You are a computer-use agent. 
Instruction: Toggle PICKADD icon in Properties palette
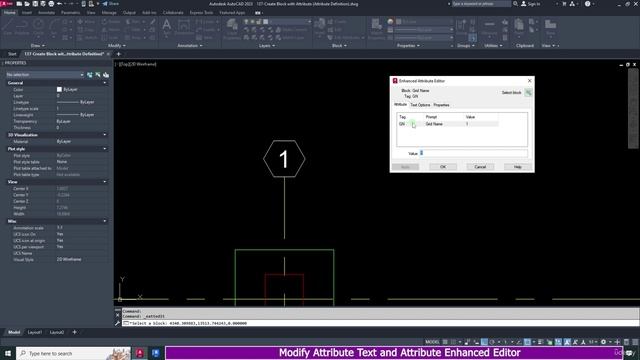pyautogui.click(x=90, y=75)
